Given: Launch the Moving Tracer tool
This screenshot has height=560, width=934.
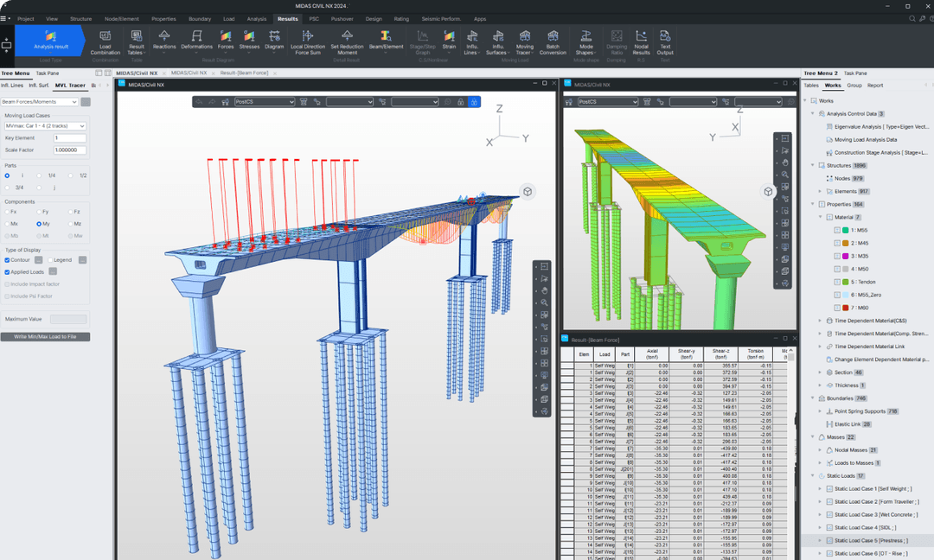Looking at the screenshot, I should pyautogui.click(x=525, y=42).
